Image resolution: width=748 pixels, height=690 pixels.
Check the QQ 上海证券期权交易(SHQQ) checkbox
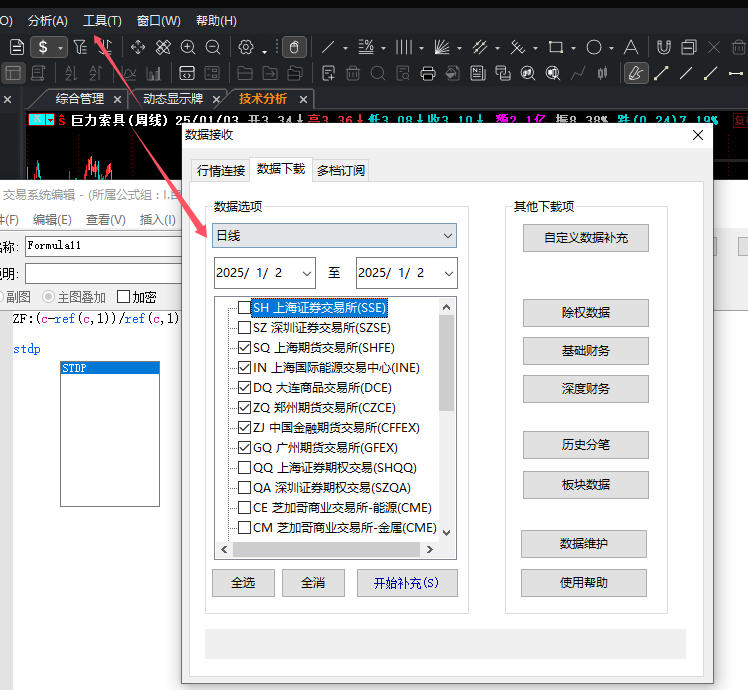pyautogui.click(x=244, y=468)
